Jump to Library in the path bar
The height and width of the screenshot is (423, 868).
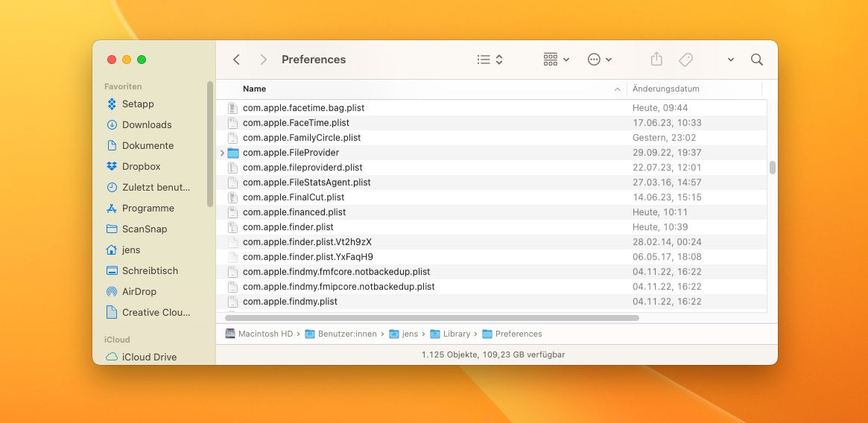click(456, 334)
